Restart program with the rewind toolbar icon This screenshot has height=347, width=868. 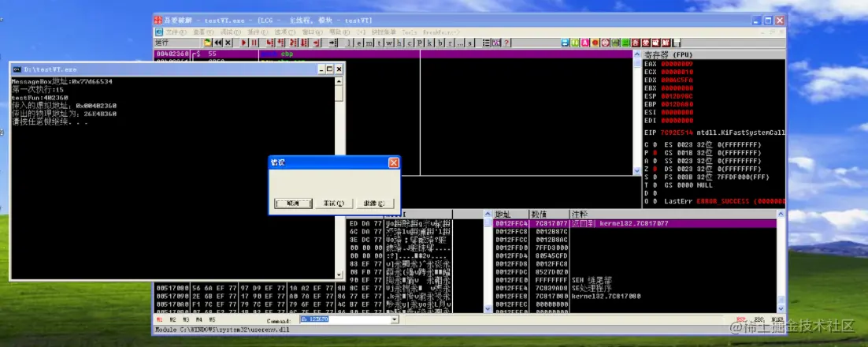point(218,43)
